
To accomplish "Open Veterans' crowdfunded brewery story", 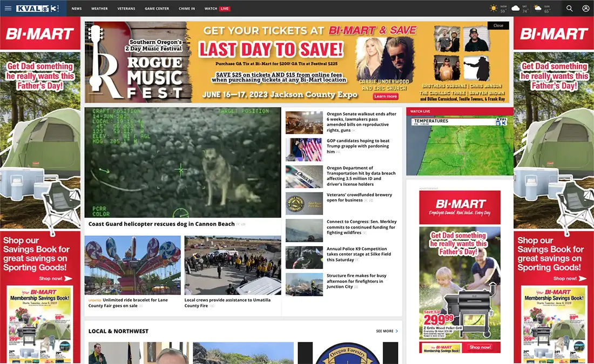I will 359,197.
